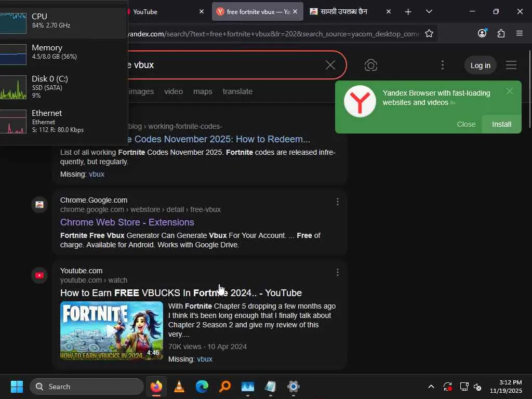This screenshot has height=399, width=532.
Task: Open the performance monitor taskbar icon
Action: coord(248,387)
